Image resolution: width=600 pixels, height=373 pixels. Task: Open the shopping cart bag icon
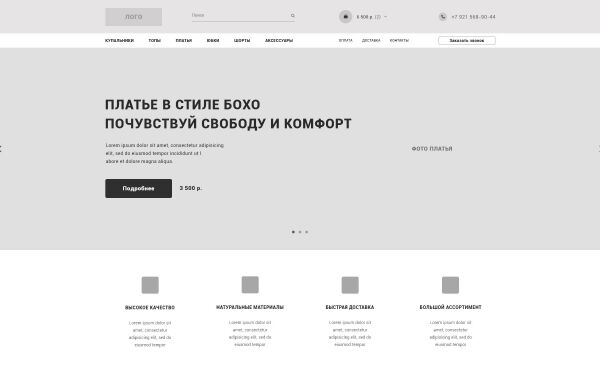[345, 17]
